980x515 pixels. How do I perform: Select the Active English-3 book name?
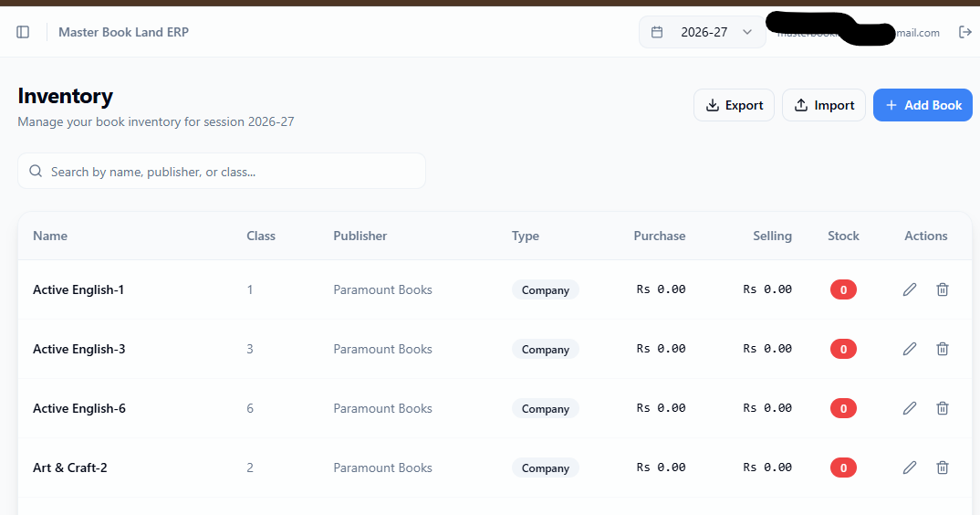click(x=79, y=349)
